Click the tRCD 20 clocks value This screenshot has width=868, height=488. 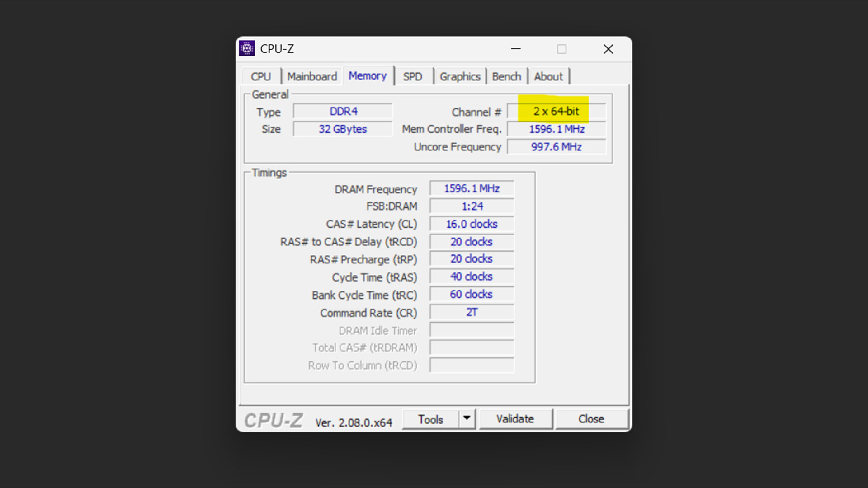(472, 242)
